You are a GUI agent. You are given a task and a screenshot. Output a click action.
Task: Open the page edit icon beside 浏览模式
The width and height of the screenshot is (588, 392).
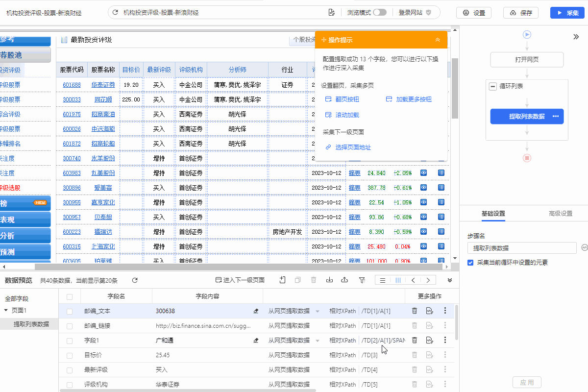(x=332, y=13)
